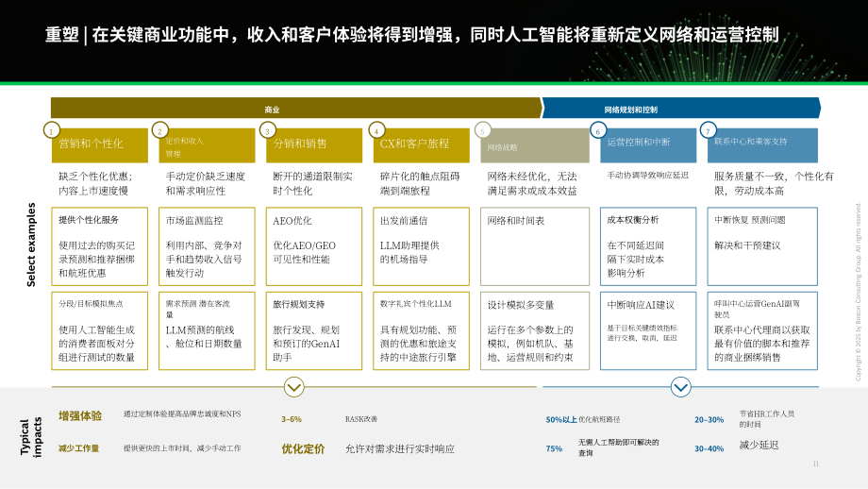Select the CX和客户旅程 column header
Screen dimensions: 868x489
(x=422, y=145)
